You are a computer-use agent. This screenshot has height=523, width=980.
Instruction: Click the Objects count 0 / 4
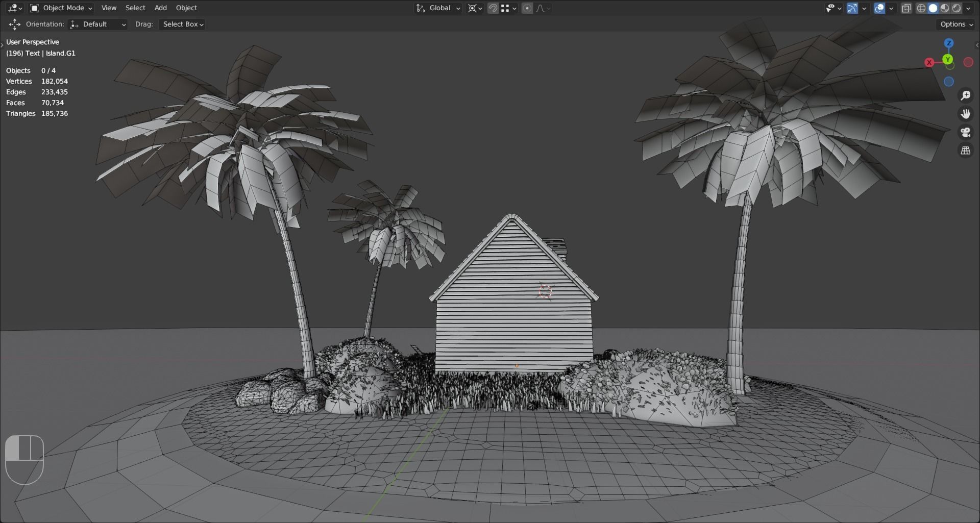[48, 70]
